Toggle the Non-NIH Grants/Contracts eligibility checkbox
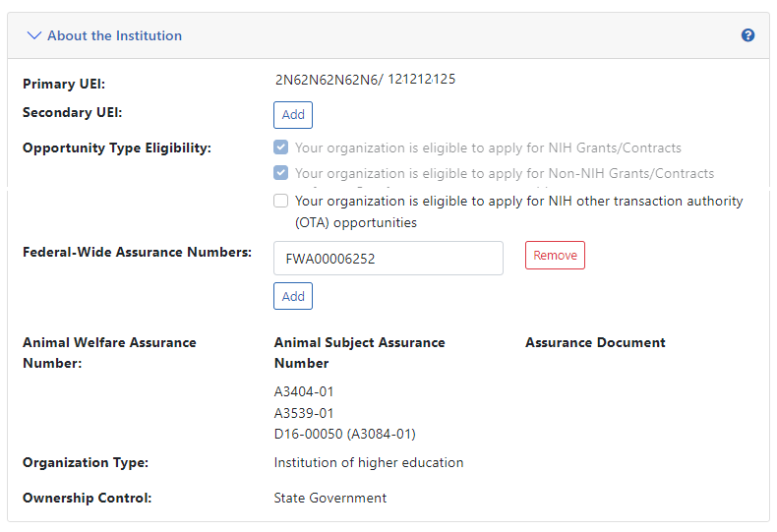777x532 pixels. coord(281,173)
